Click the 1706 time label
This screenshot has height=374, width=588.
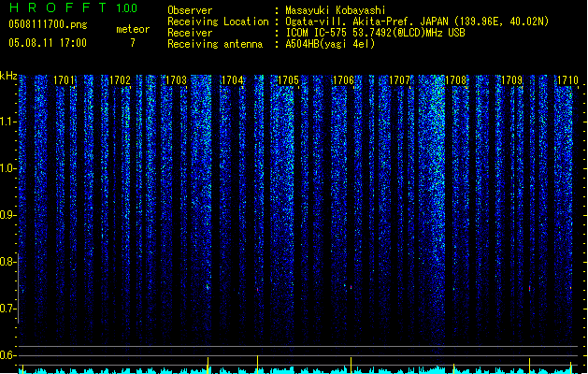(344, 80)
